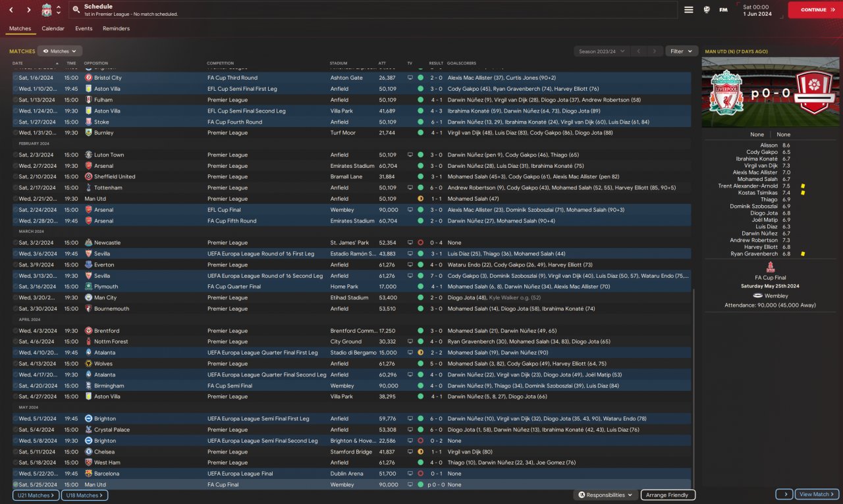
Task: Open the Liverpool club badge menu
Action: point(46,10)
